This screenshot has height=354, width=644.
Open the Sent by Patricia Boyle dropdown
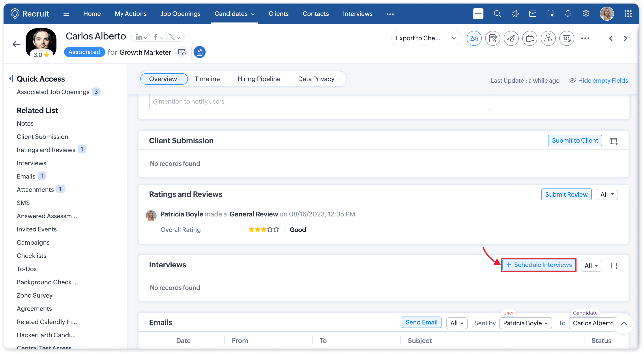[x=525, y=323]
